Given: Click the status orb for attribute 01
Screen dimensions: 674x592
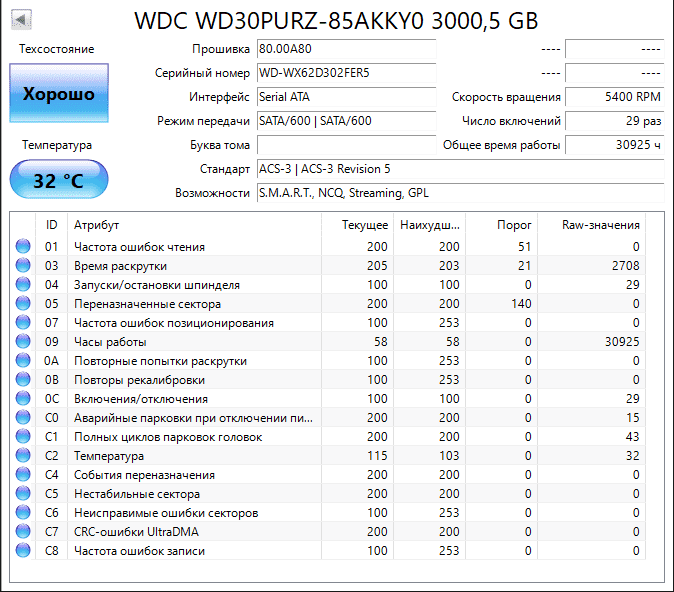Looking at the screenshot, I should [x=23, y=246].
